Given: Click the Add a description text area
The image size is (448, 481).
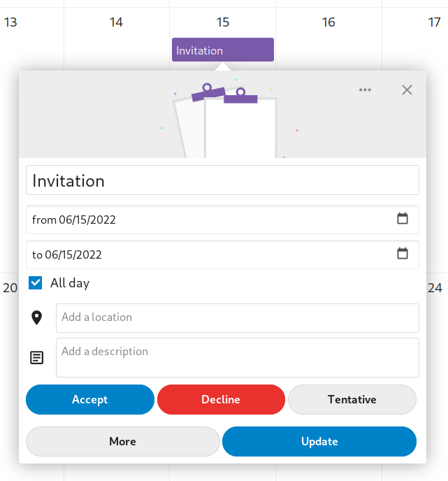Looking at the screenshot, I should click(237, 357).
